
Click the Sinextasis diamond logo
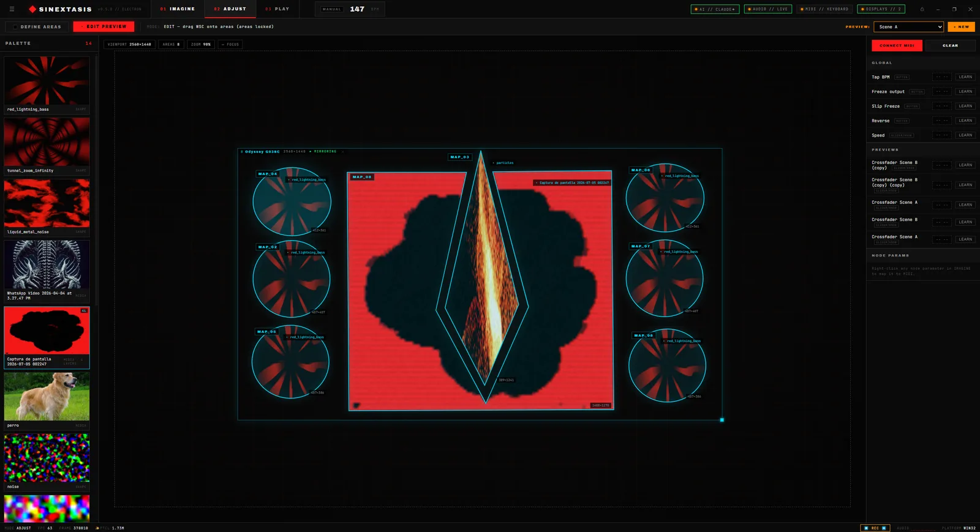(32, 9)
